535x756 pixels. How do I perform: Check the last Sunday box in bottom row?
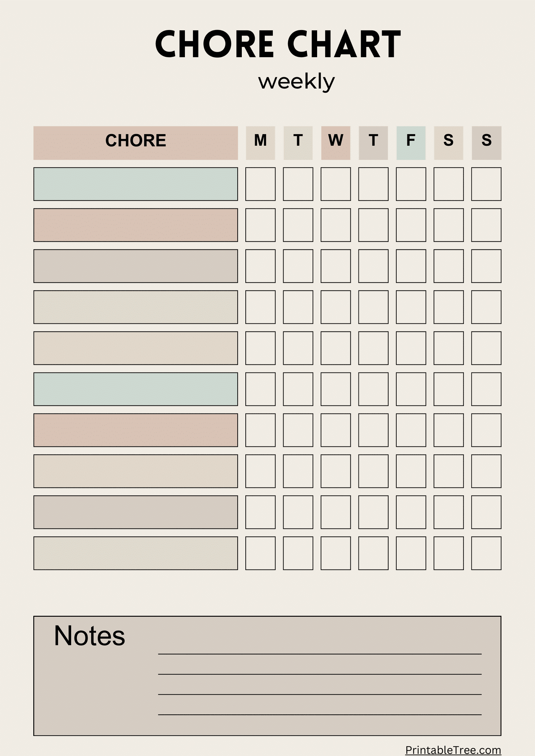(x=486, y=553)
